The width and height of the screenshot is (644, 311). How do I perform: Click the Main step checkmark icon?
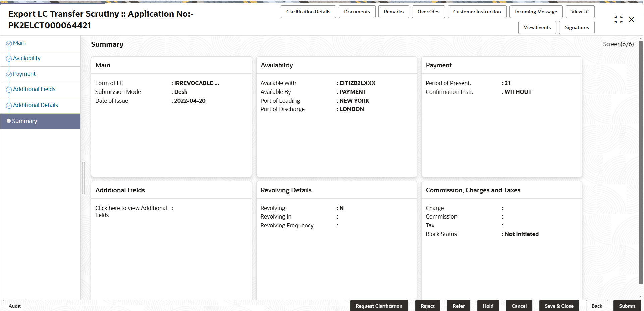click(x=9, y=43)
